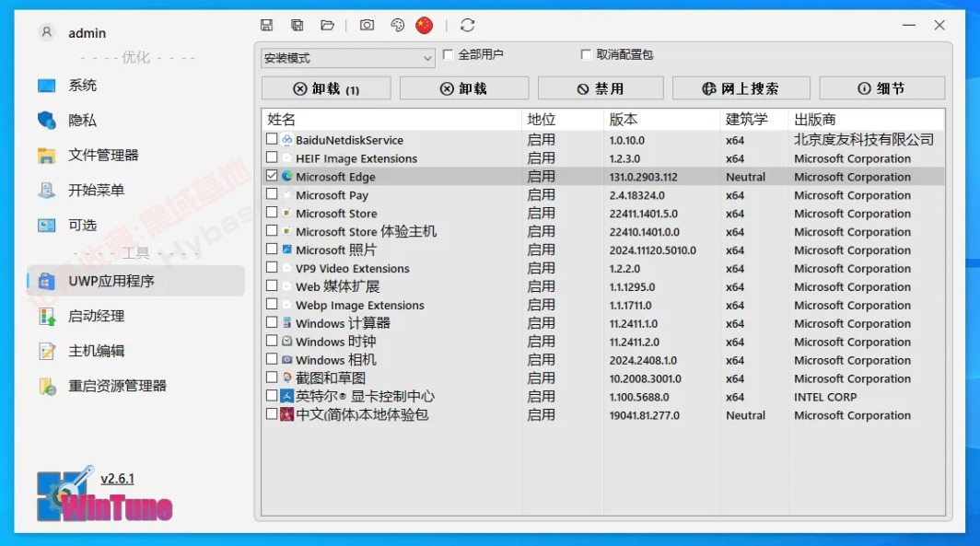Select the Microsoft 照片 row name
This screenshot has width=980, height=546.
[x=336, y=250]
